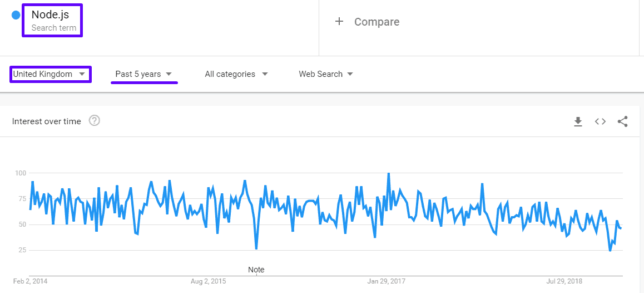Click the Interest over time heading
The height and width of the screenshot is (293, 644).
[46, 121]
